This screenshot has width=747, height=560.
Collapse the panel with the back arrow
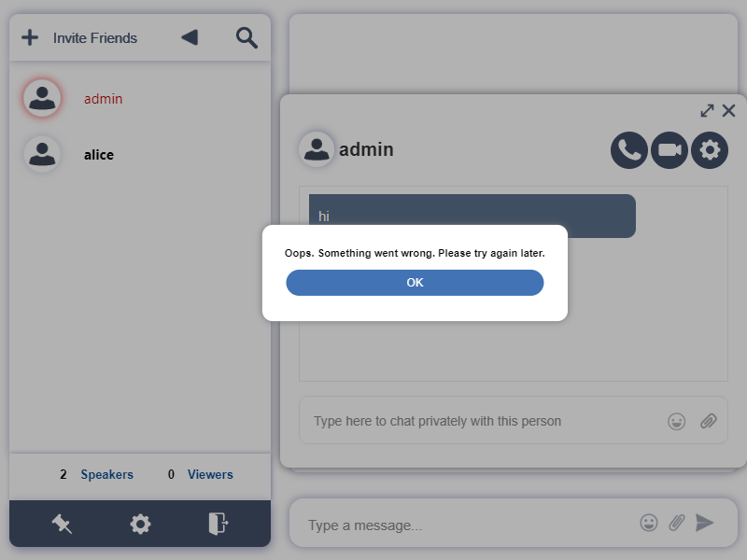[x=190, y=37]
